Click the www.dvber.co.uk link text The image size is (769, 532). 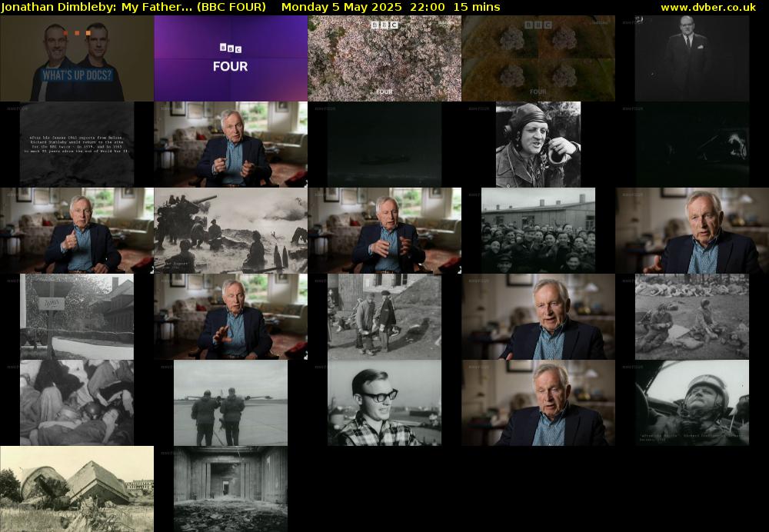(708, 8)
